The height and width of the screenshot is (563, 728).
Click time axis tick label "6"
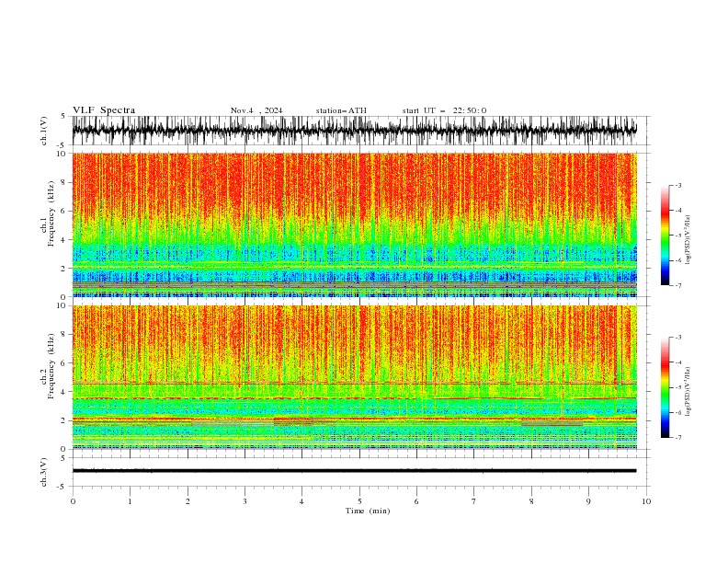click(416, 501)
